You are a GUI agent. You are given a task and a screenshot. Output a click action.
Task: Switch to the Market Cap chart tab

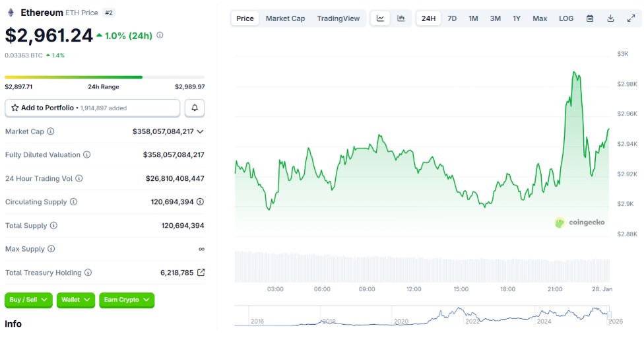point(285,18)
